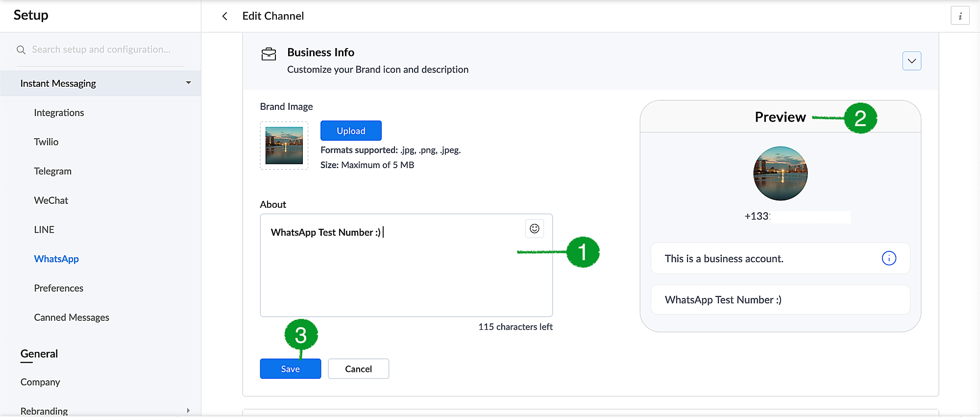Image resolution: width=980 pixels, height=417 pixels.
Task: Select Telegram in the sidebar
Action: tap(52, 171)
